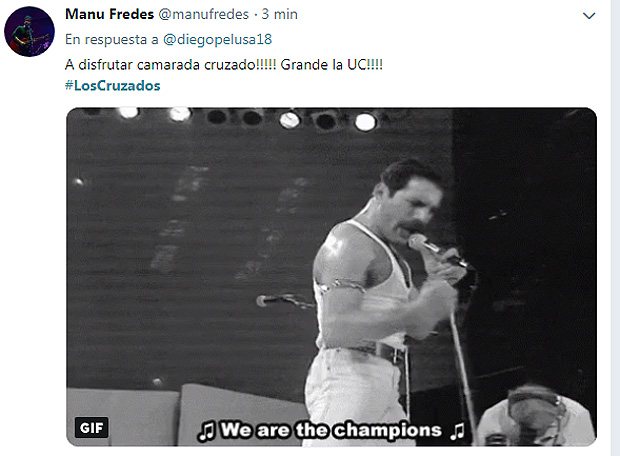
Task: Click 'We are the champions' caption text
Action: tap(331, 431)
